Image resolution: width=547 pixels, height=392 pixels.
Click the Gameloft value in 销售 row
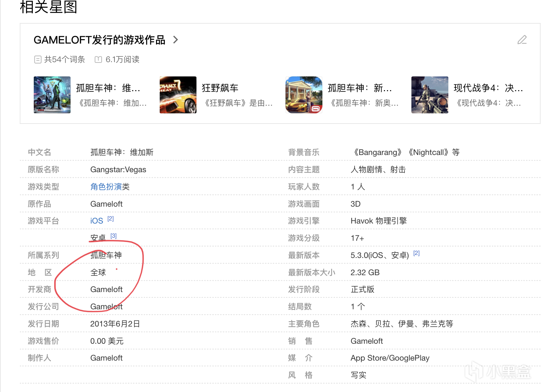coord(367,341)
